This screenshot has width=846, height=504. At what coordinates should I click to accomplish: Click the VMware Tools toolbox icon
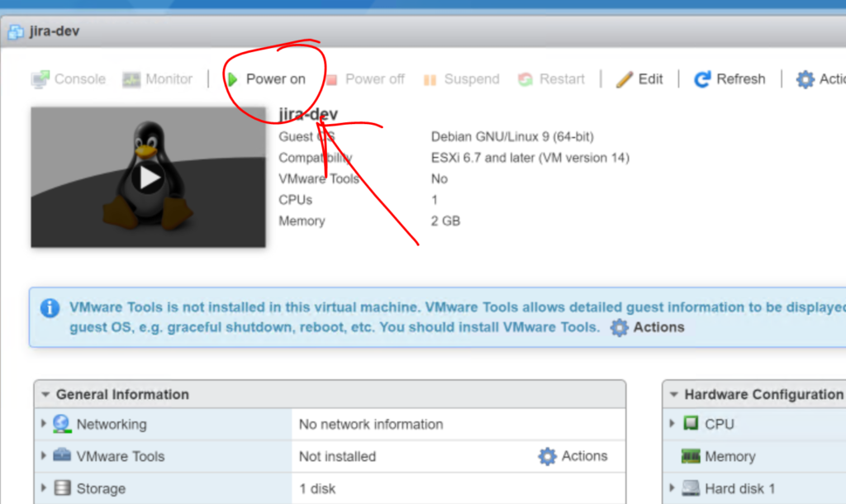coord(62,455)
